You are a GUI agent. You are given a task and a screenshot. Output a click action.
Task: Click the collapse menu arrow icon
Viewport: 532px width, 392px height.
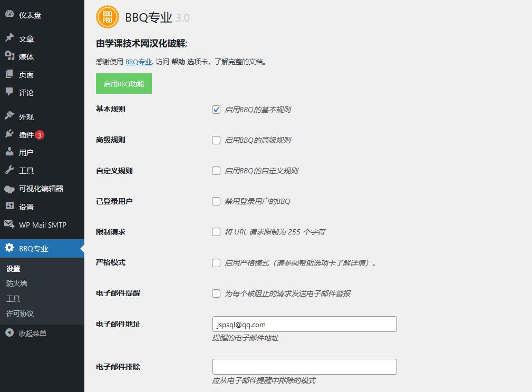[9, 332]
